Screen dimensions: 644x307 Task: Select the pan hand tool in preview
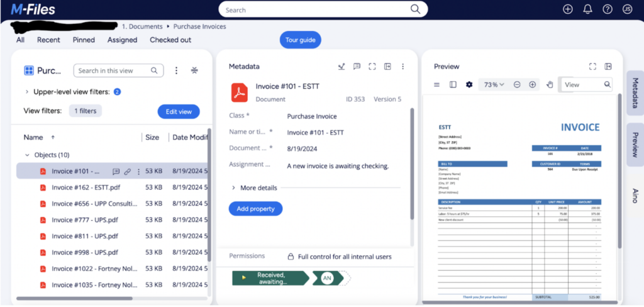tap(550, 85)
